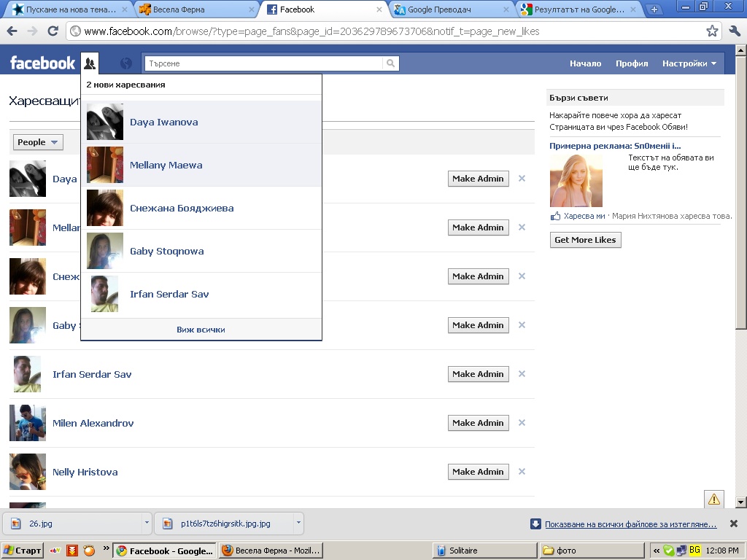
Task: Remove Irfan Serdar Sav with X
Action: tap(522, 374)
